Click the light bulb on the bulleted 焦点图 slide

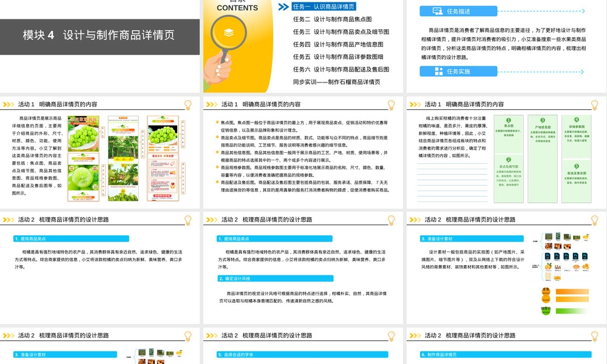(x=391, y=105)
